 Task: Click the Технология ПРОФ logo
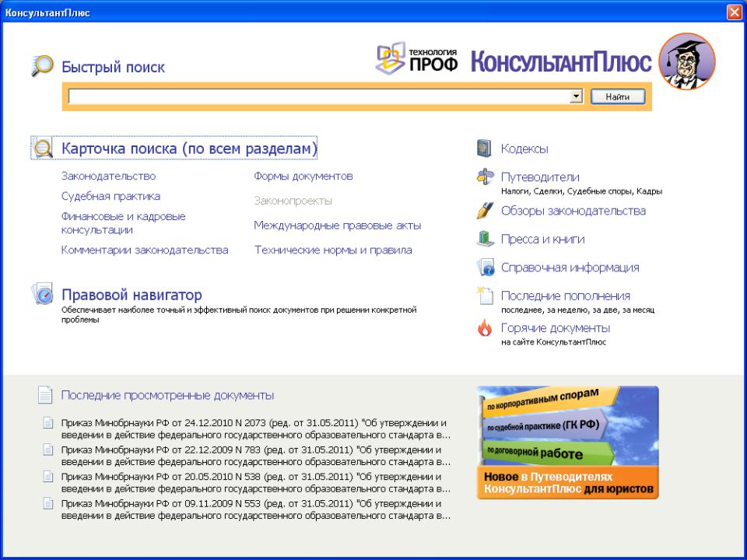click(x=417, y=58)
